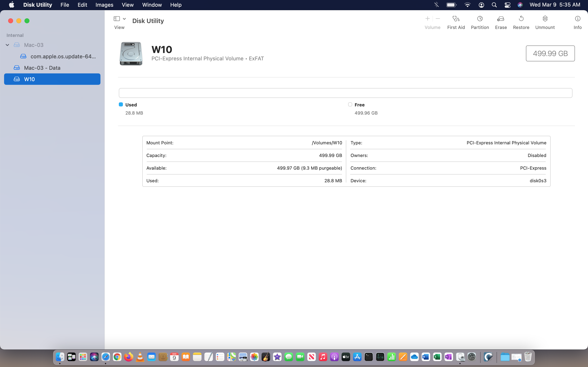Click the 499.99 GB capacity box
588x367 pixels.
click(550, 53)
